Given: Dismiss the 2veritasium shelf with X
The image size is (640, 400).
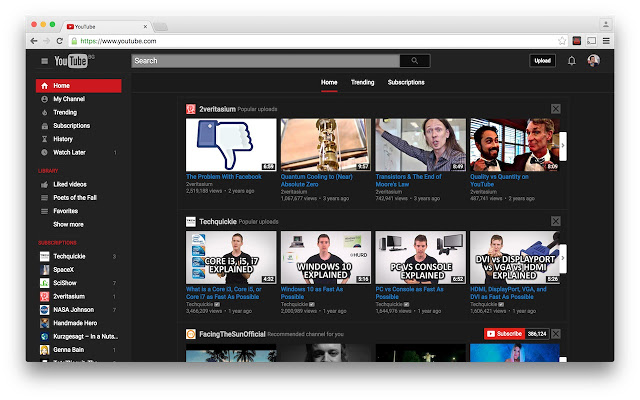Looking at the screenshot, I should pyautogui.click(x=556, y=109).
